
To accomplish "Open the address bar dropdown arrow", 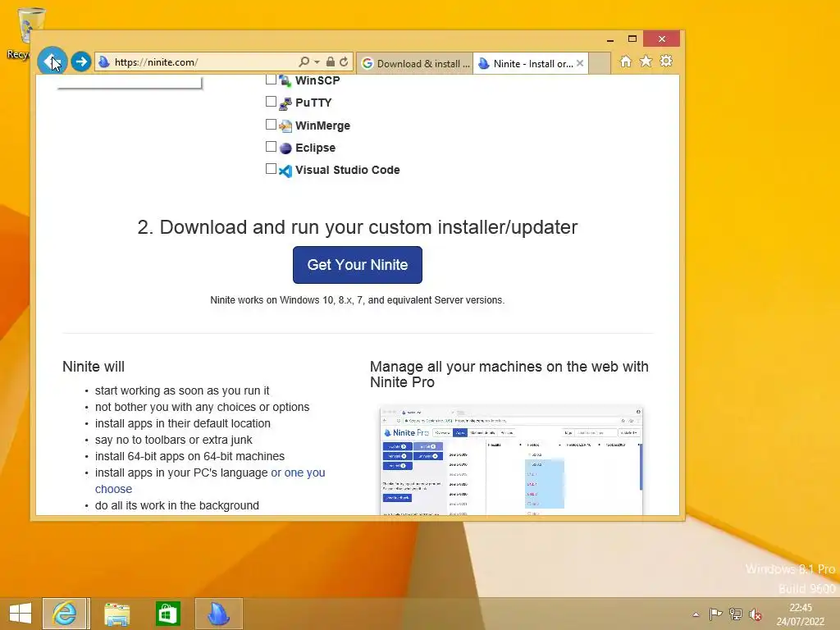I will point(317,62).
